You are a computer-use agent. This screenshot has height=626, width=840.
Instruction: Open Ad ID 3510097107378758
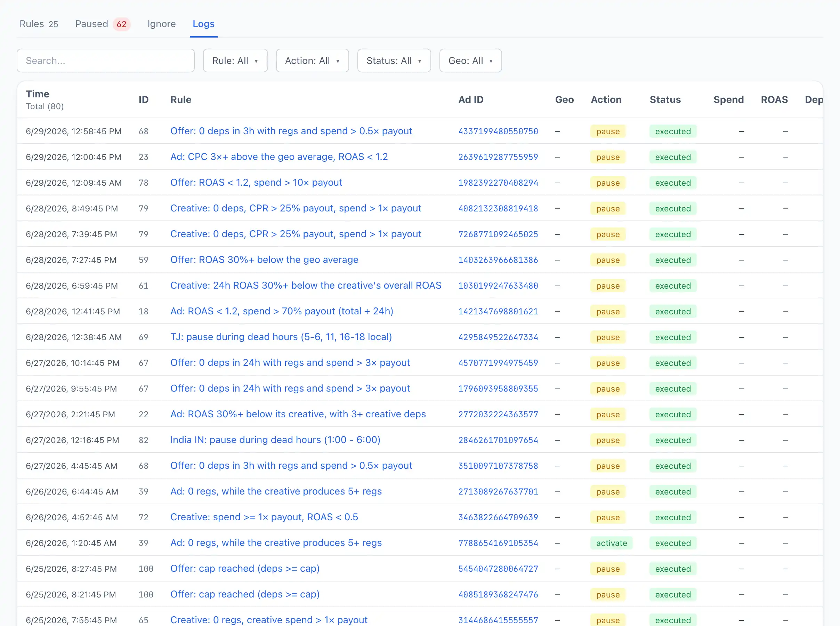click(x=498, y=466)
